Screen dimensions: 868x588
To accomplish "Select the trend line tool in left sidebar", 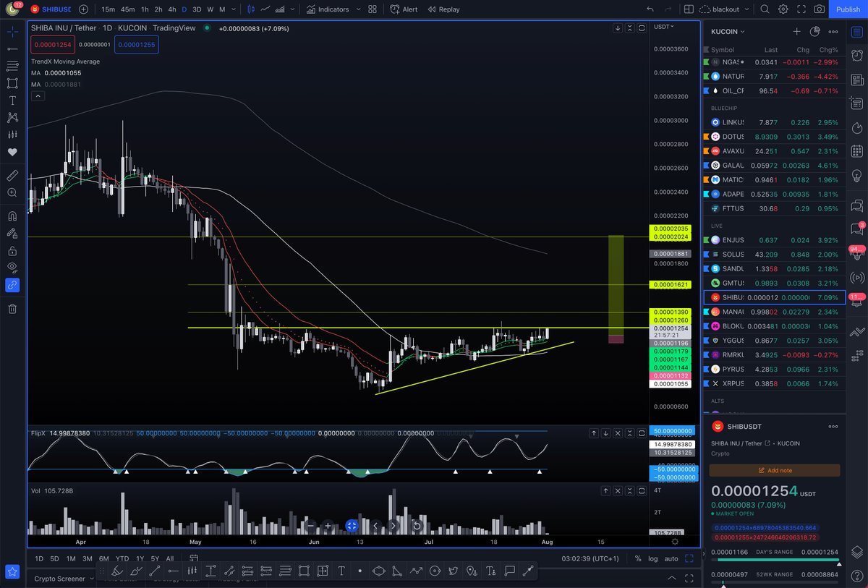I will (12, 48).
